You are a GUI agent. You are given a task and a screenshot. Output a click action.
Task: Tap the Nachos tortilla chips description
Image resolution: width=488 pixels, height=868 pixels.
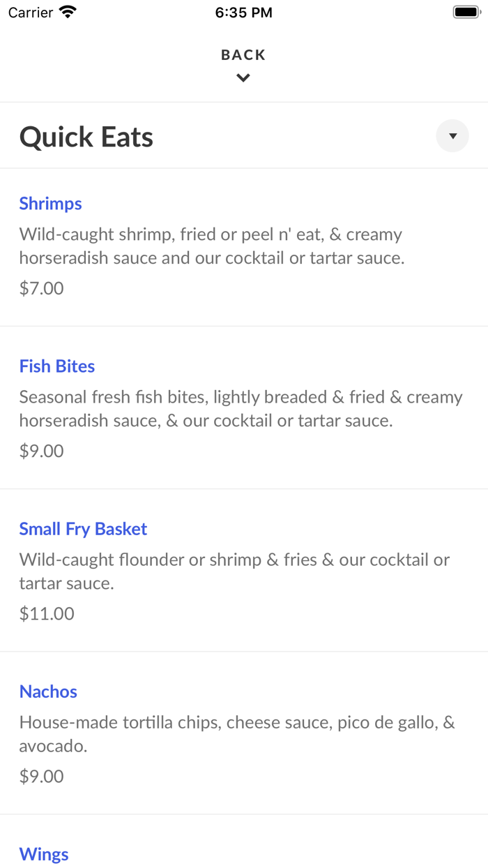pos(237,734)
